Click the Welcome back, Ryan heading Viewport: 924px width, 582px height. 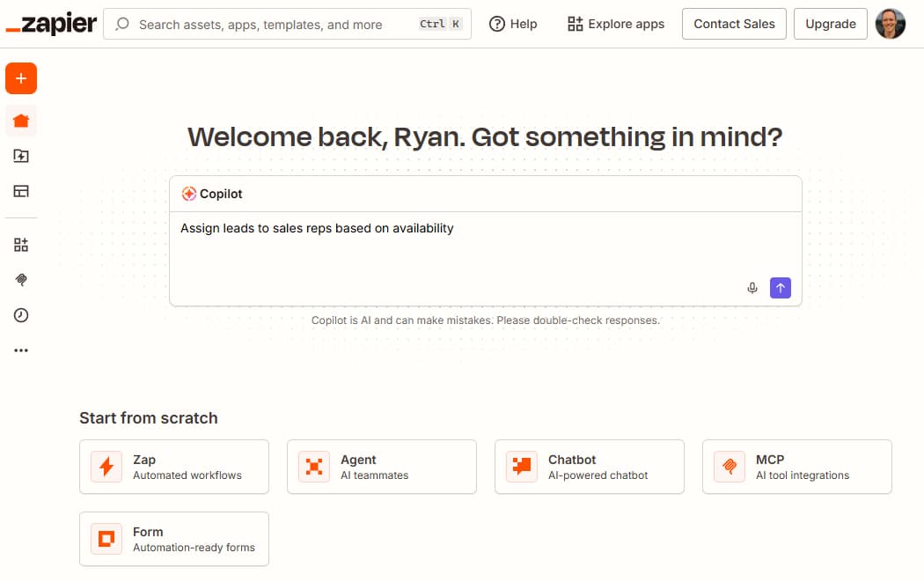click(x=485, y=136)
